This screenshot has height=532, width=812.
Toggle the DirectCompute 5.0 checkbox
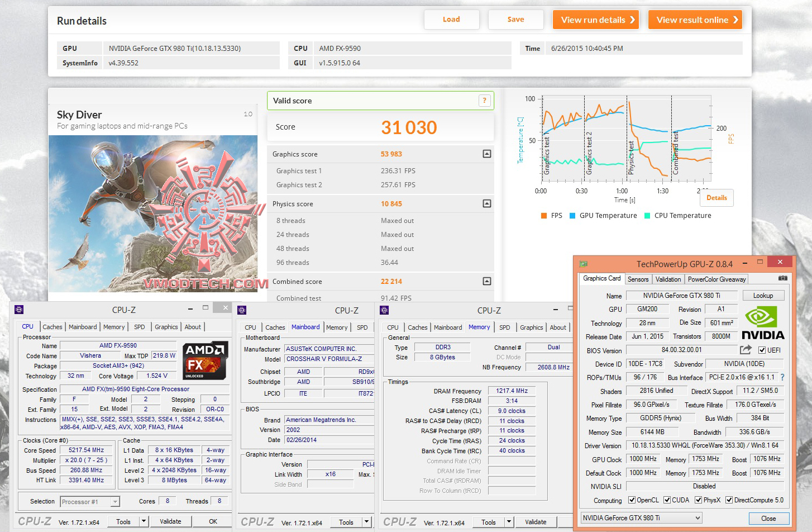tap(729, 500)
